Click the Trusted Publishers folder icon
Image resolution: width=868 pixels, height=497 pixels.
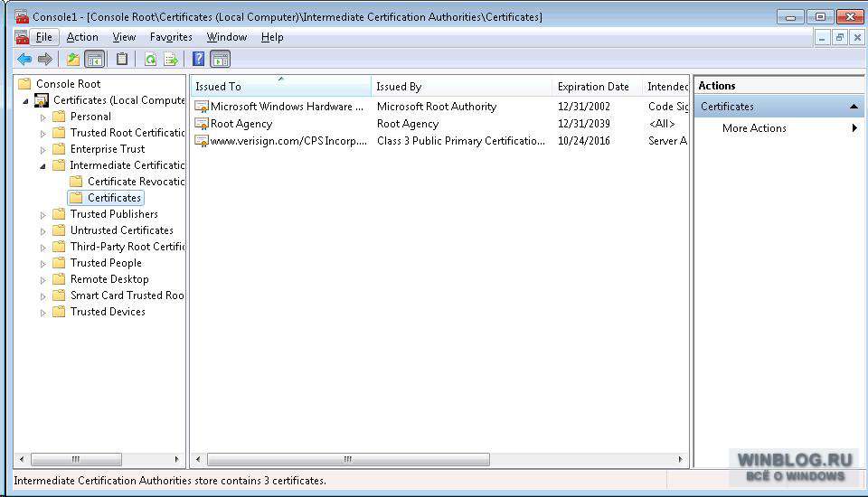click(x=59, y=214)
